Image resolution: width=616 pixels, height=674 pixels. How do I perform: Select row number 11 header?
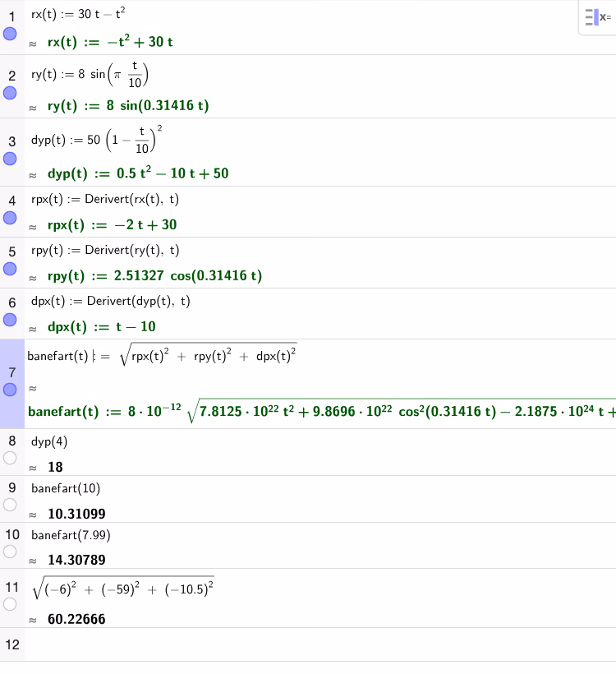coord(12,587)
